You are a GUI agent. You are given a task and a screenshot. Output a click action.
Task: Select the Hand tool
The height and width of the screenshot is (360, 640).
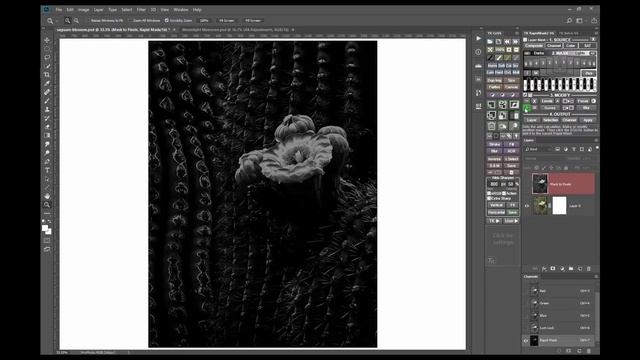47,196
